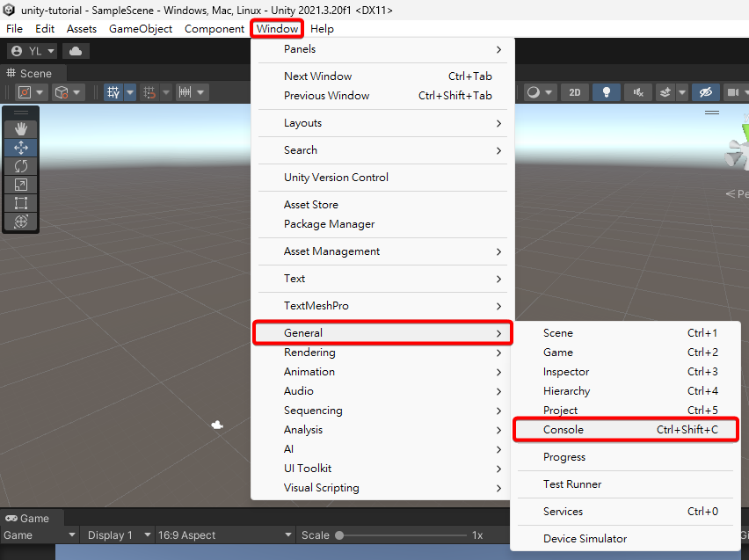Screen dimensions: 749x560
Task: Open Hierarchy from General submenu
Action: [x=626, y=391]
